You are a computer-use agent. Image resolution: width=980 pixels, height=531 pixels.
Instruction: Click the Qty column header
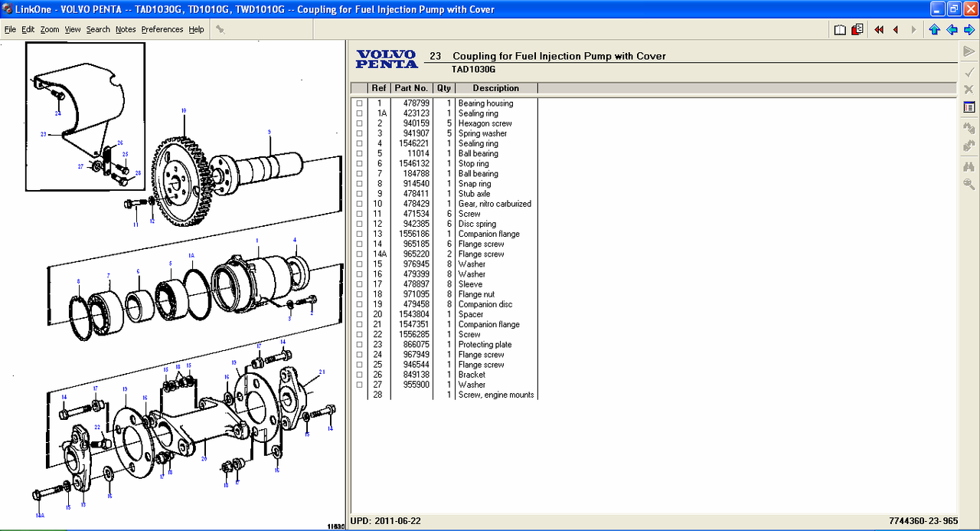444,88
